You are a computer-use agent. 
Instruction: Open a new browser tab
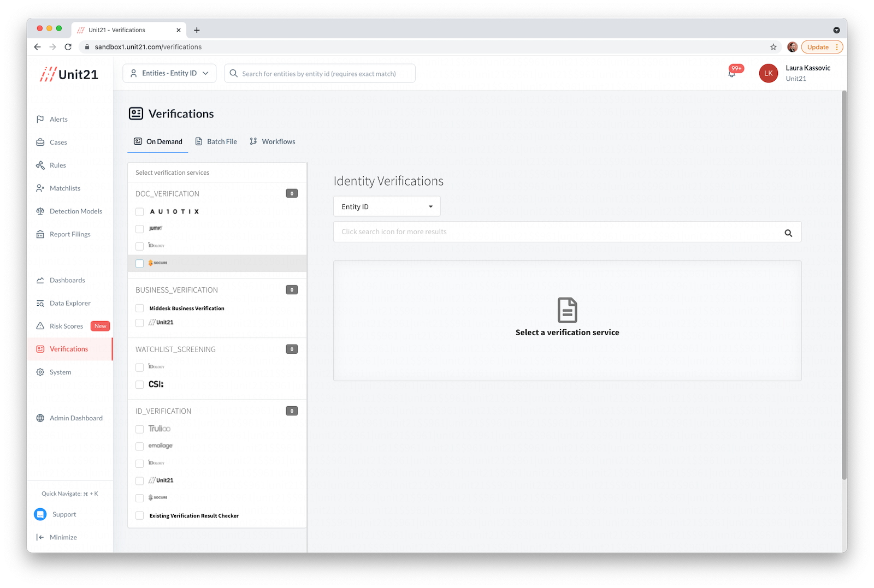[x=197, y=30]
